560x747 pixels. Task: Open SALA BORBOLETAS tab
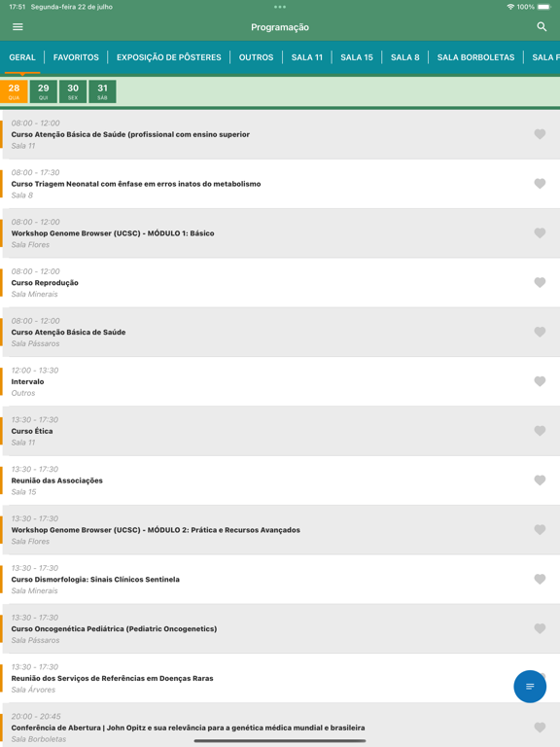pos(475,57)
